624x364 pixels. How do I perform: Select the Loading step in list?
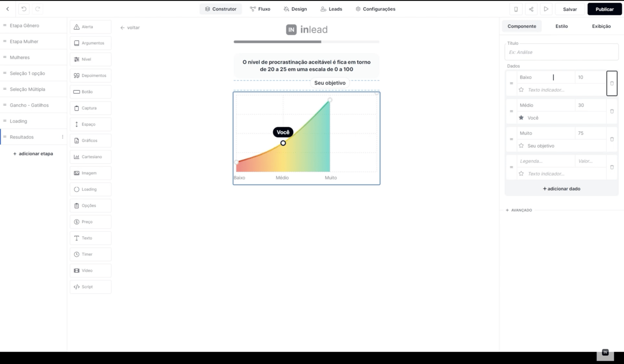click(33, 121)
